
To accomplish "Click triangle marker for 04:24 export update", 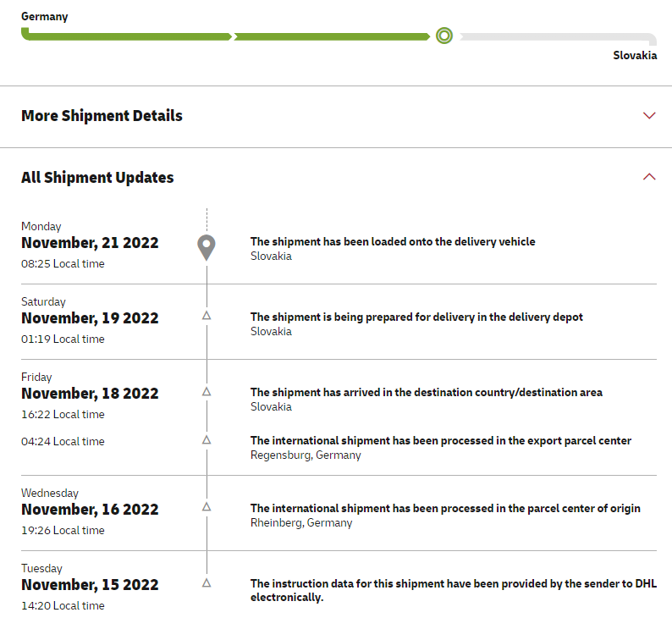I will tap(207, 440).
